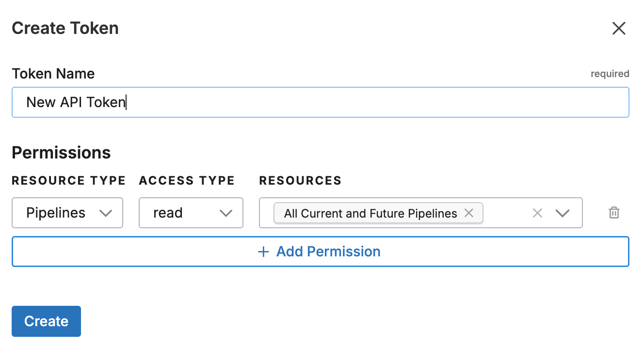This screenshot has width=644, height=347.
Task: Click the plus icon in Add Permission
Action: (x=263, y=252)
